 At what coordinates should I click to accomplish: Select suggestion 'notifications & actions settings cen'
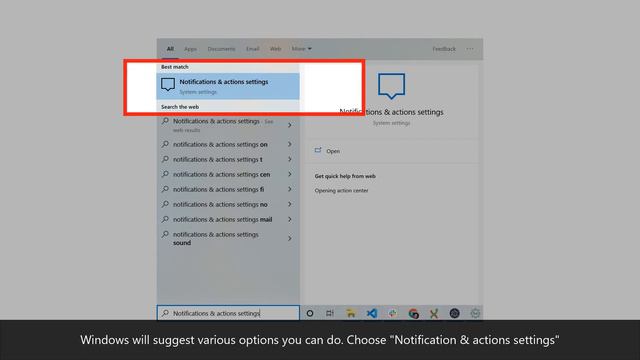[x=228, y=175]
